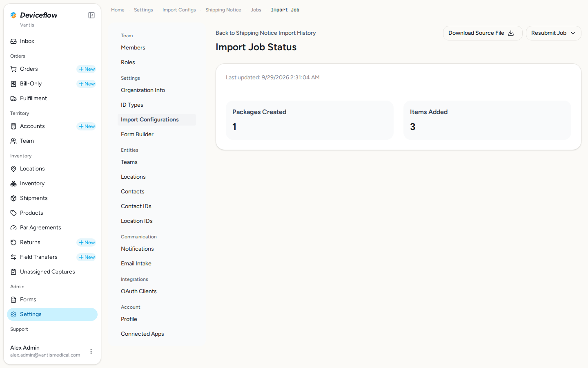The image size is (588, 368).
Task: Open Shipping Notice breadcrumb
Action: tap(223, 10)
